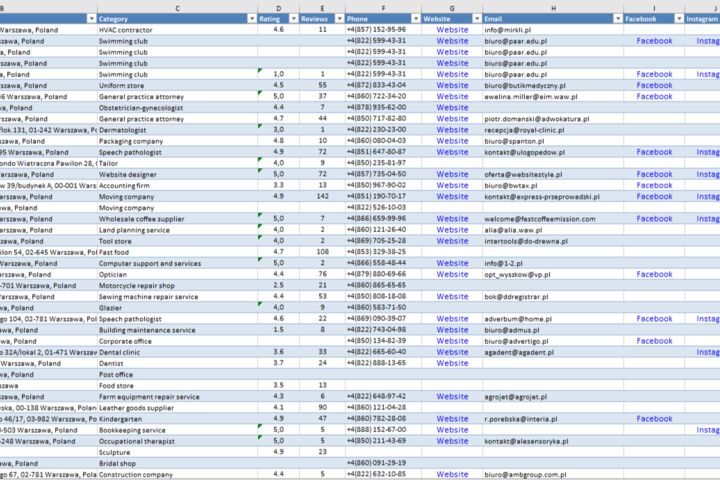Select column C header
The height and width of the screenshot is (480, 720).
coord(177,8)
